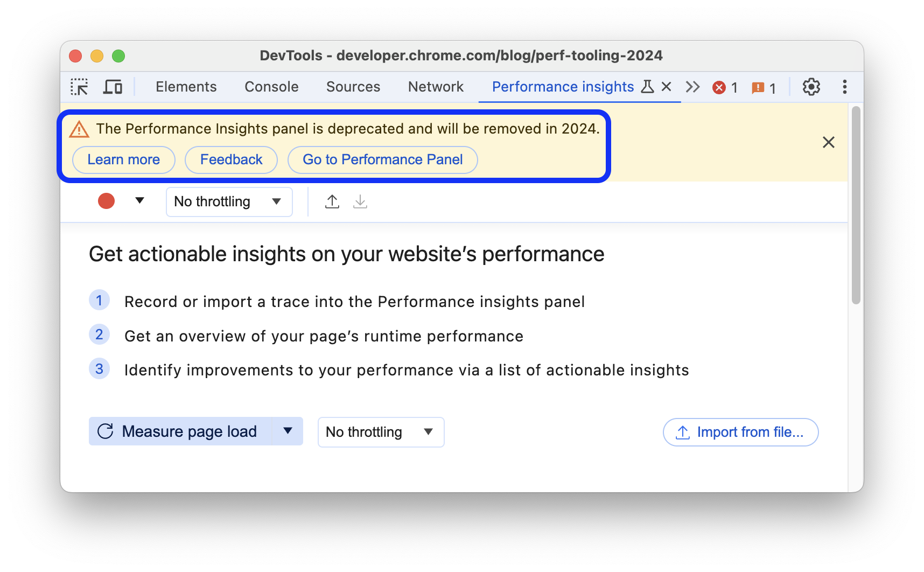Select the Inspect element tool
The image size is (924, 572).
coord(79,87)
